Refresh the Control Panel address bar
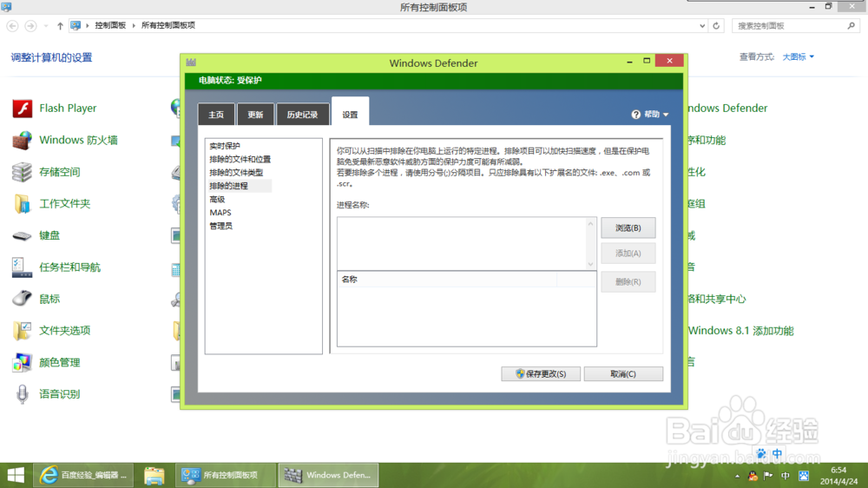 (x=716, y=25)
